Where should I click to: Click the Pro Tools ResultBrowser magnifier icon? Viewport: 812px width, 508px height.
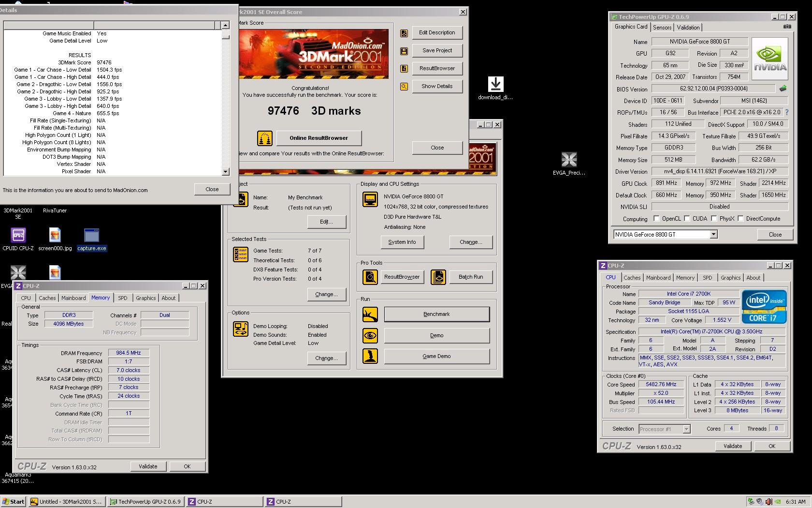(370, 277)
